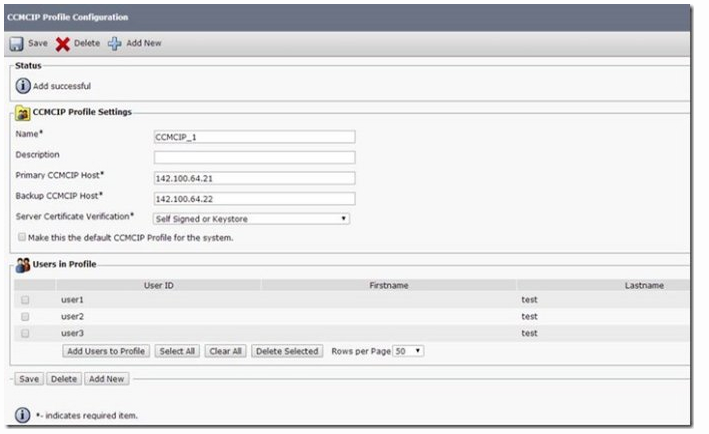Open Server Certificate Verification dropdown
The width and height of the screenshot is (709, 434).
pyautogui.click(x=251, y=219)
